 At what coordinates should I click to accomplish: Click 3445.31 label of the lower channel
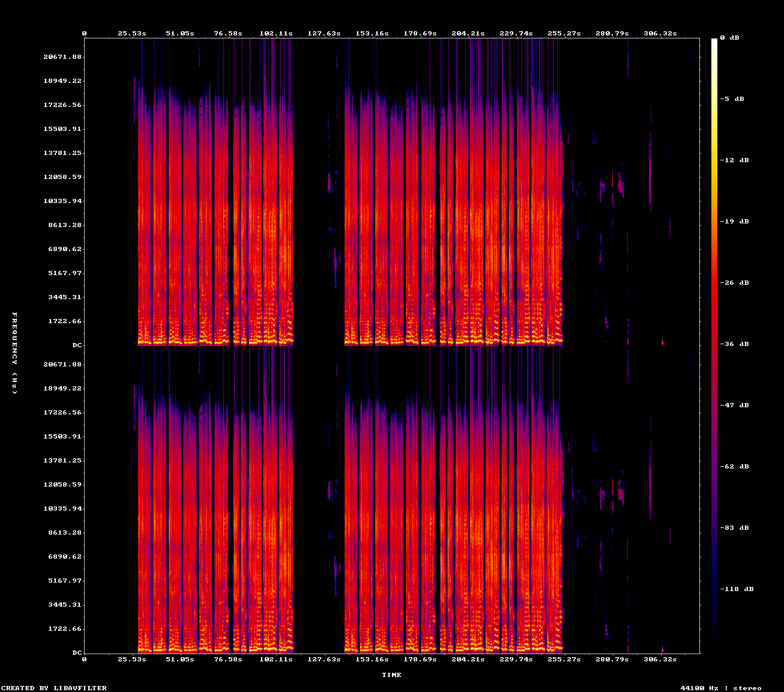[65, 605]
